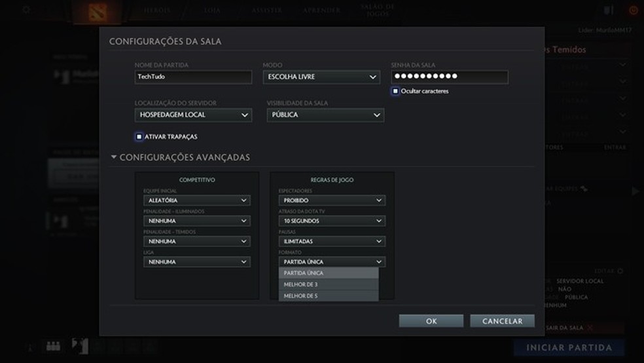Go to the HERÓIS tab in top navigation
The width and height of the screenshot is (644, 363).
157,10
